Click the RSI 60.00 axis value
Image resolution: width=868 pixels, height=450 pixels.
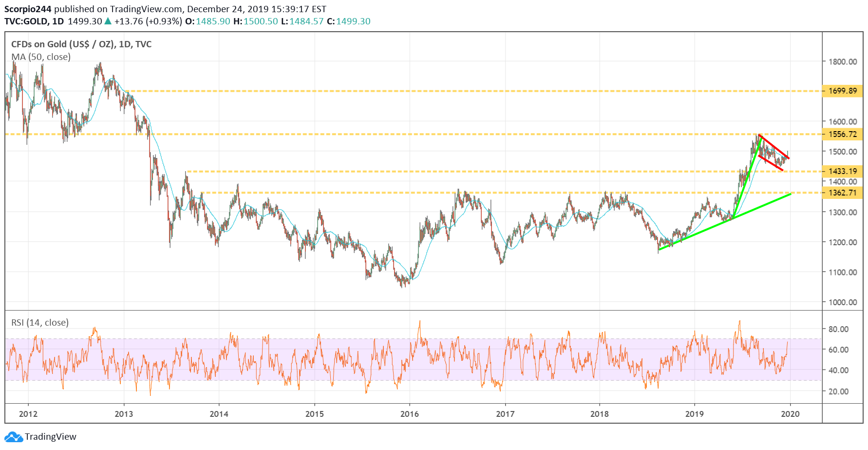coord(838,350)
